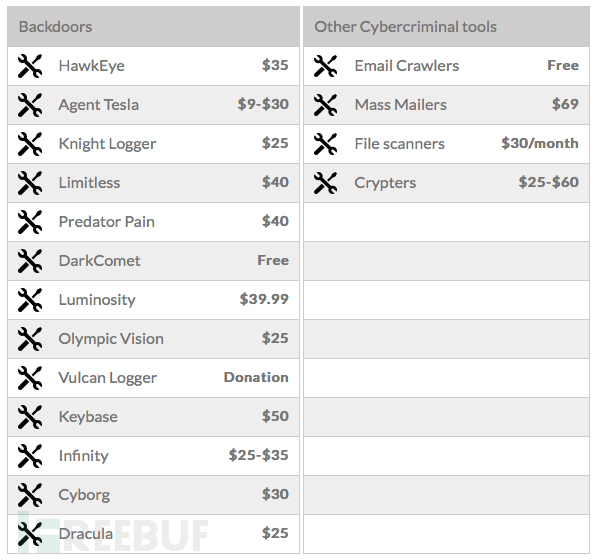This screenshot has width=597, height=560.
Task: Click the Knight Logger entry name
Action: (x=107, y=144)
